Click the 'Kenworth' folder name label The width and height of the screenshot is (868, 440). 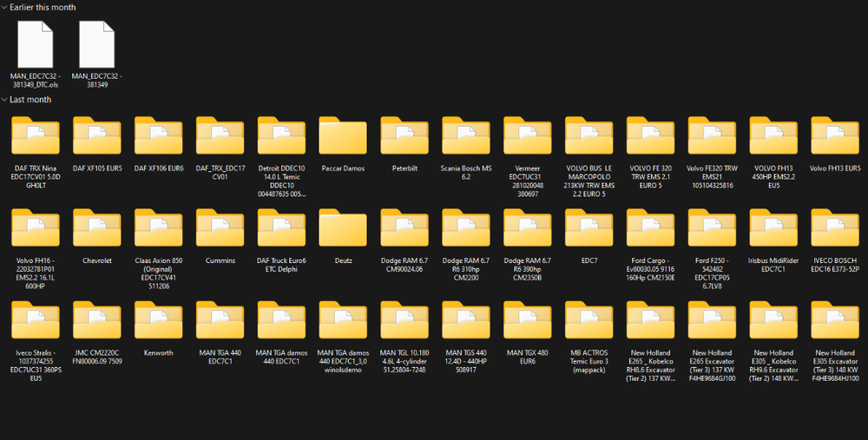pyautogui.click(x=158, y=352)
